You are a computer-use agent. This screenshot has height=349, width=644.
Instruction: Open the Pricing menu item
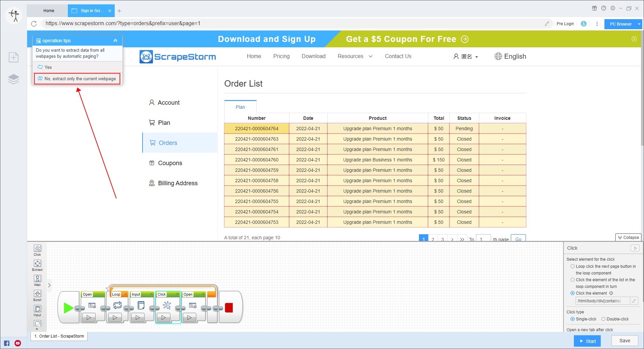[x=281, y=56]
